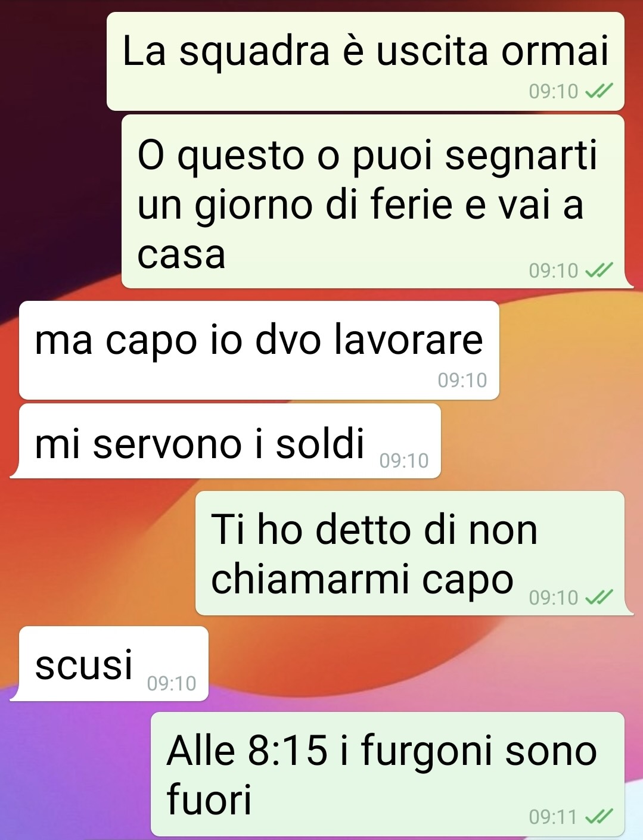Click the timestamp beside 'mi servono i soldi'
Screen dimensions: 643x840
click(404, 461)
